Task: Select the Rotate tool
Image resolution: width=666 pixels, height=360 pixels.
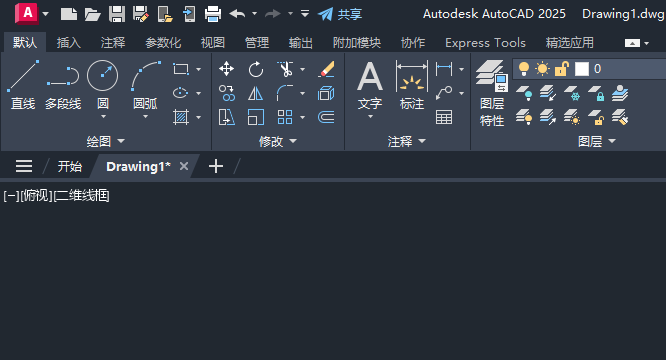Action: 256,69
